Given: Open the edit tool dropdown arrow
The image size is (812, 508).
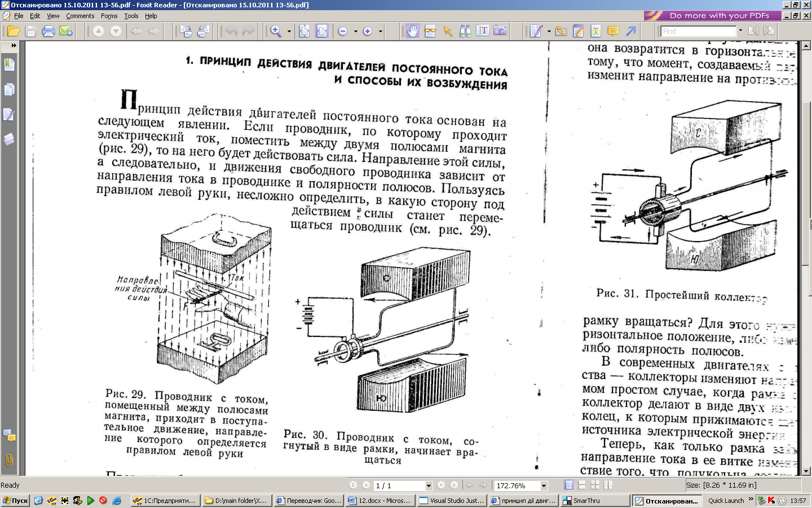Looking at the screenshot, I should point(549,31).
